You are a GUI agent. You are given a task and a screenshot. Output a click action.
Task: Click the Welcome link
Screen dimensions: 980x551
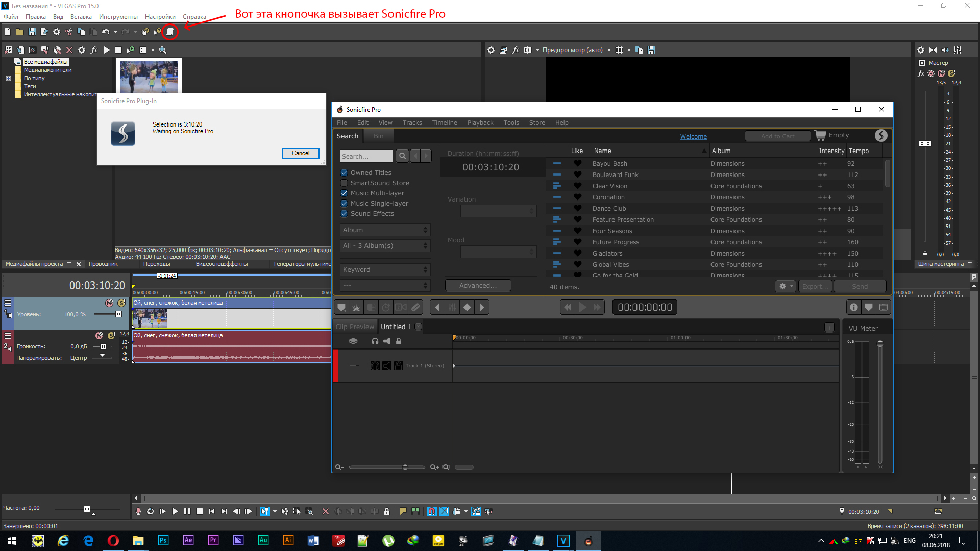[x=693, y=136]
